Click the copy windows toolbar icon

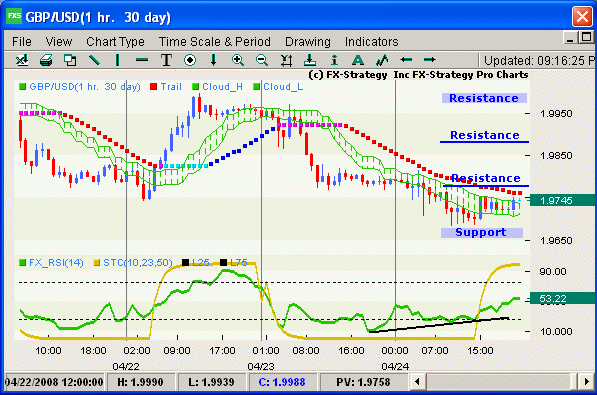(70, 60)
